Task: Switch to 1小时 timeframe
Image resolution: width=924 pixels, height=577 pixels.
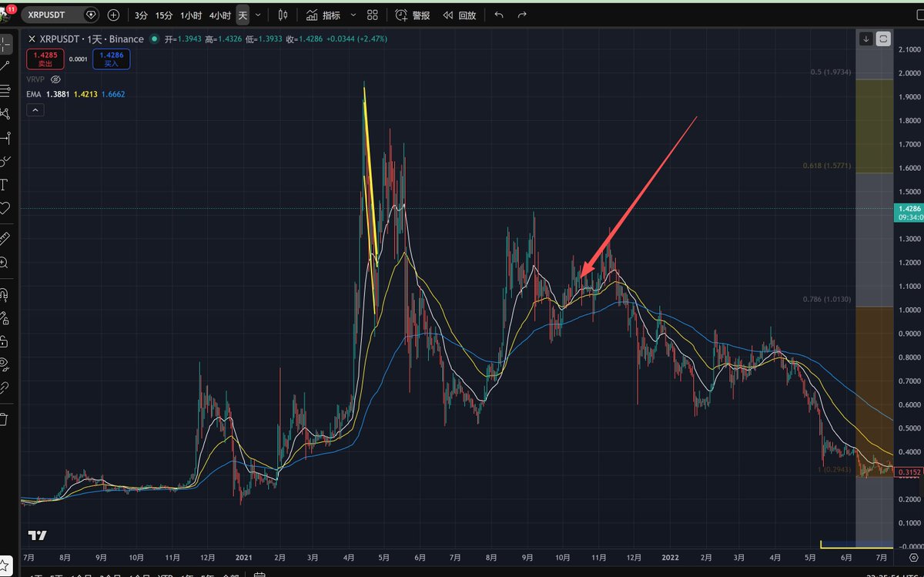Action: [x=192, y=15]
